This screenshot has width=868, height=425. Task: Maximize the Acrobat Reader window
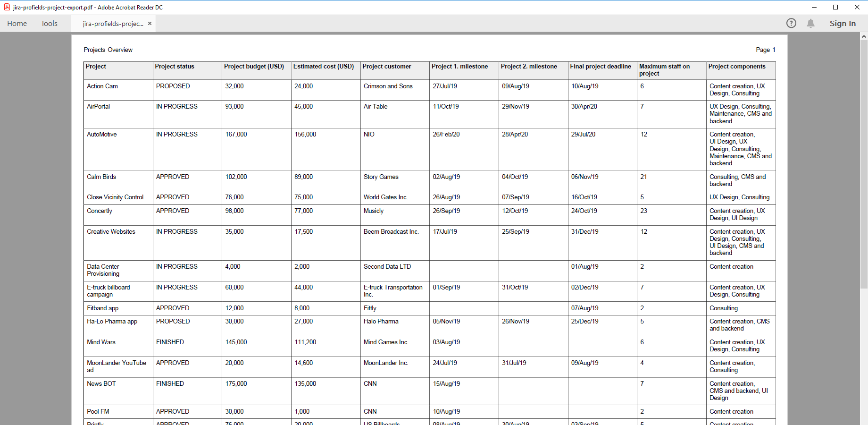835,7
